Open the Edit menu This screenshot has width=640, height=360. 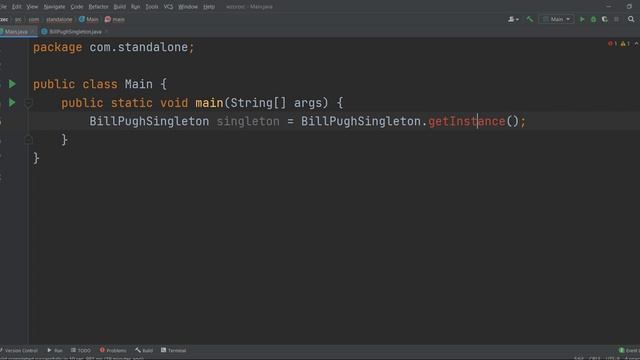coord(17,7)
